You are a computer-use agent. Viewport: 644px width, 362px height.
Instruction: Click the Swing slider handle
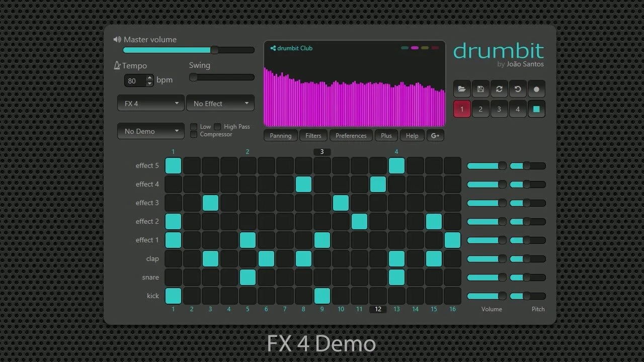click(x=193, y=77)
